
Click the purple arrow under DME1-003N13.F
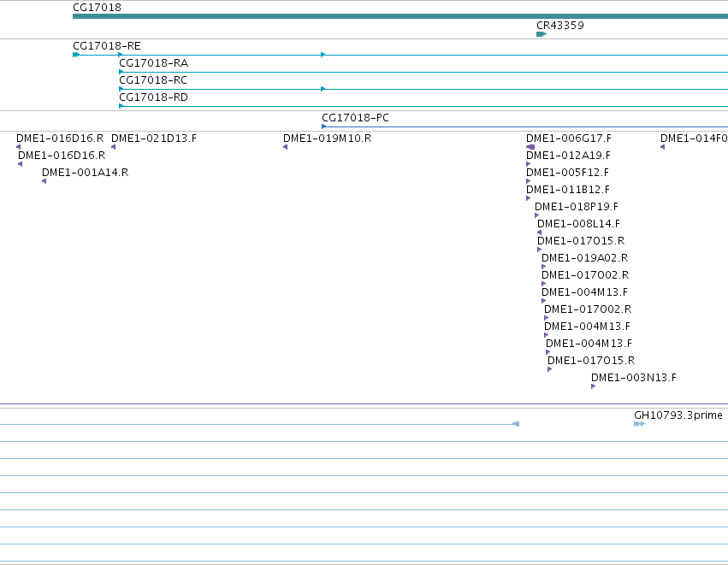point(594,386)
